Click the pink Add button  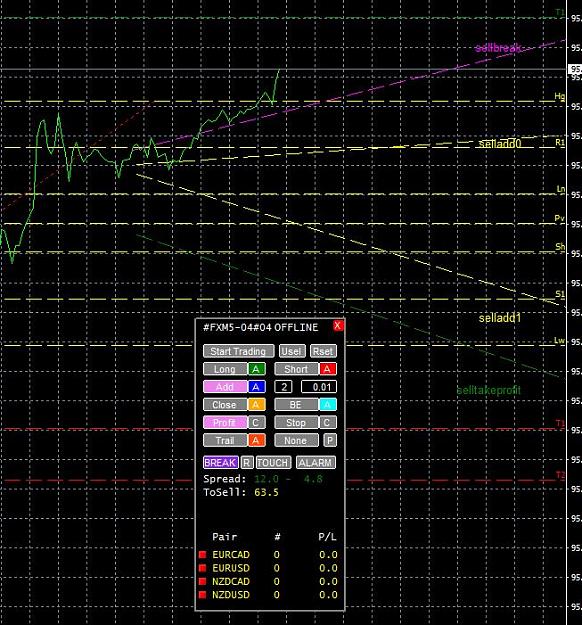click(x=225, y=387)
